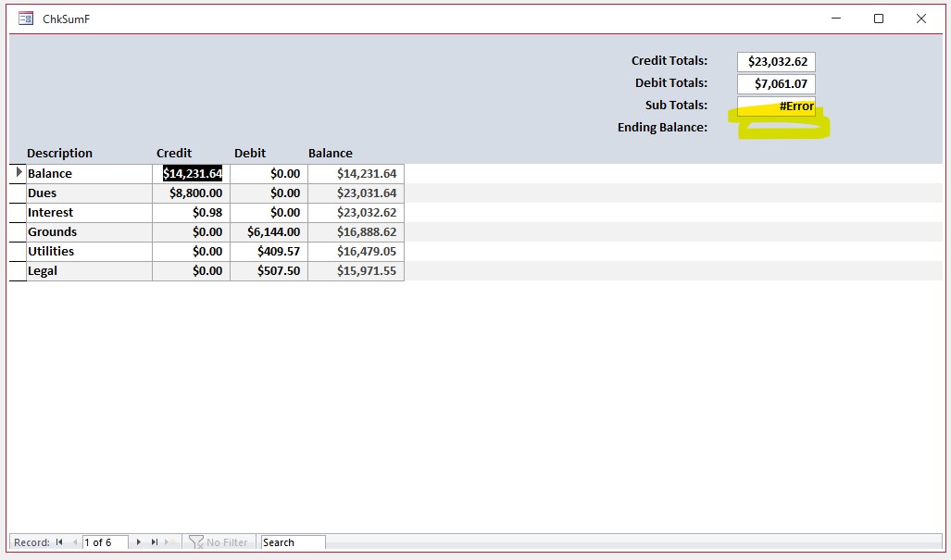Viewport: 951px width, 560px height.
Task: Click the Credit Totals value box
Action: tap(776, 62)
